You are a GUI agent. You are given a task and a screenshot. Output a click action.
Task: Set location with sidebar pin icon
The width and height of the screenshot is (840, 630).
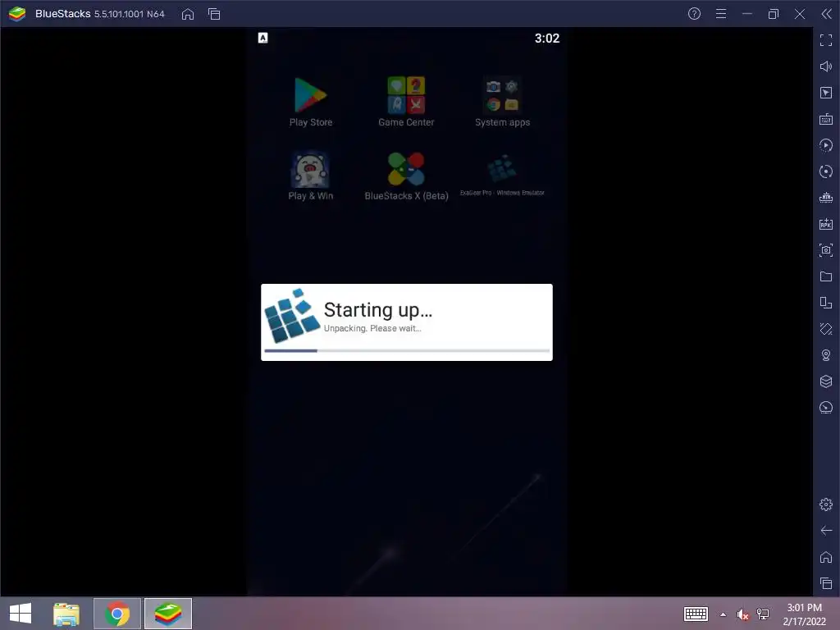pyautogui.click(x=826, y=355)
